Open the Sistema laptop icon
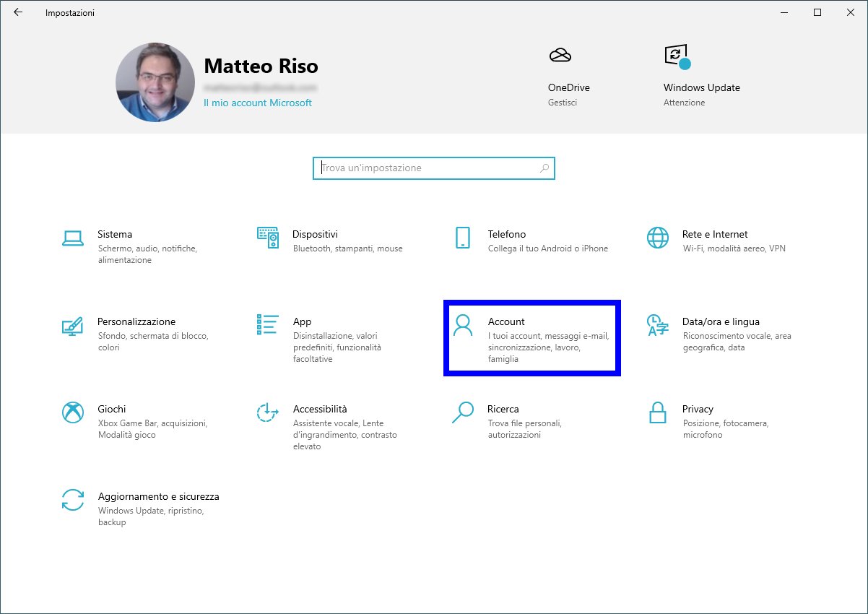The height and width of the screenshot is (614, 868). tap(73, 238)
